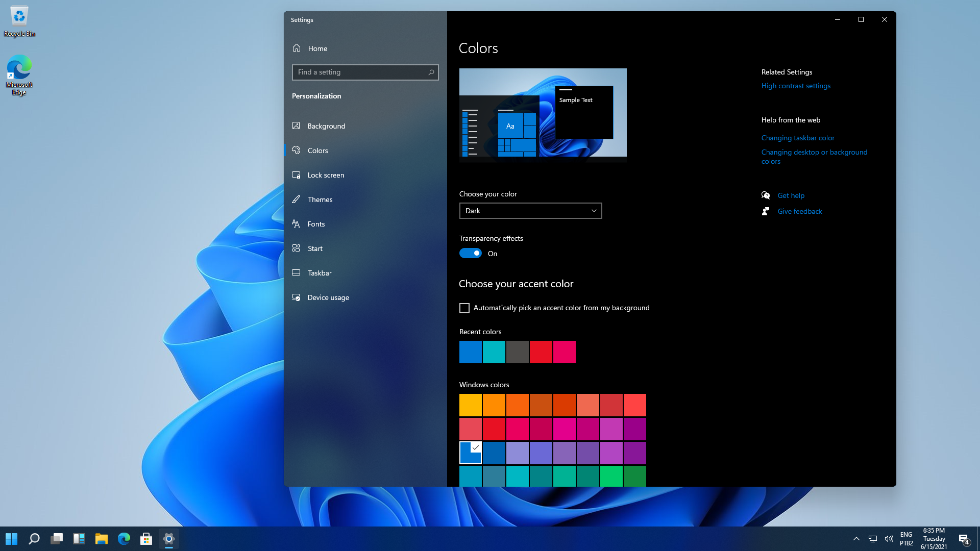Screen dimensions: 980x551
Task: Click the Taskbar personalization icon
Action: (x=296, y=272)
